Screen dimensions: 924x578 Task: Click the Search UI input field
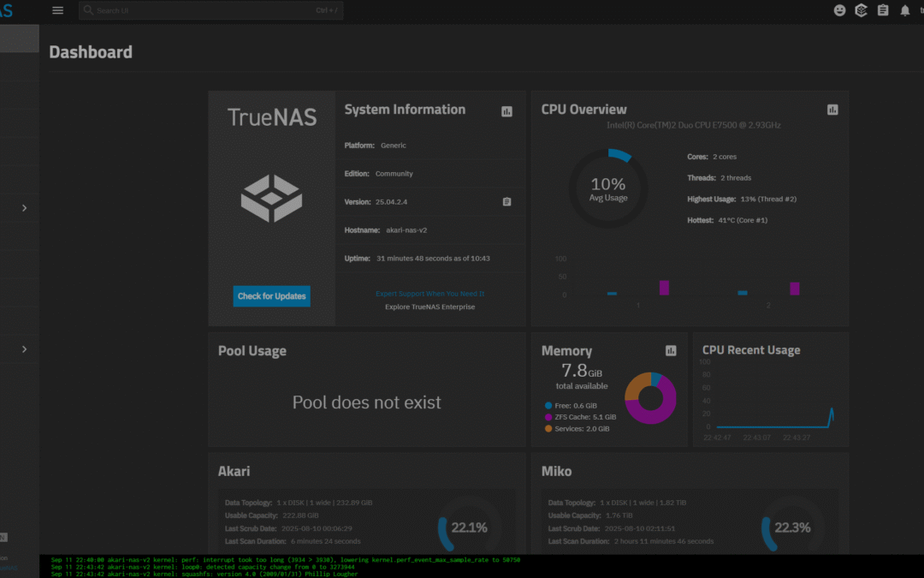(211, 10)
